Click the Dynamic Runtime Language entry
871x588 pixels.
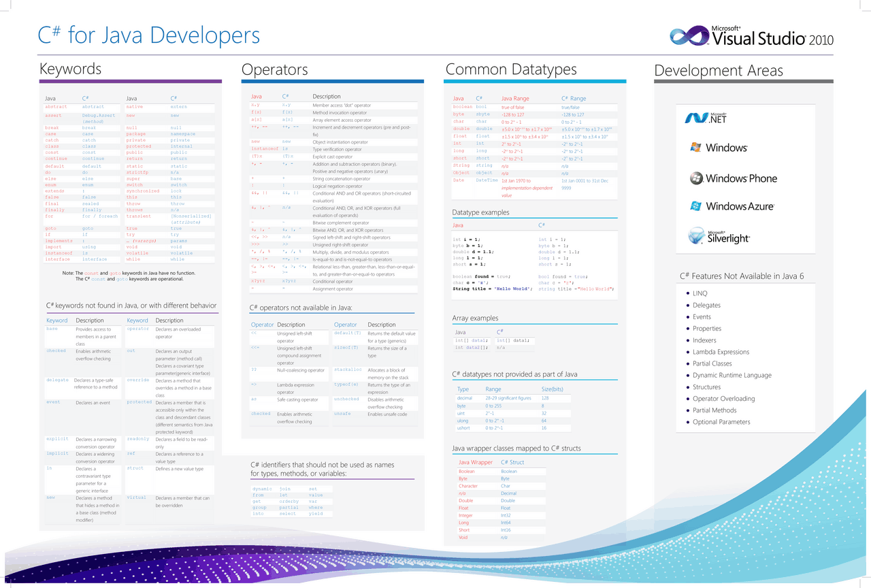tap(731, 375)
